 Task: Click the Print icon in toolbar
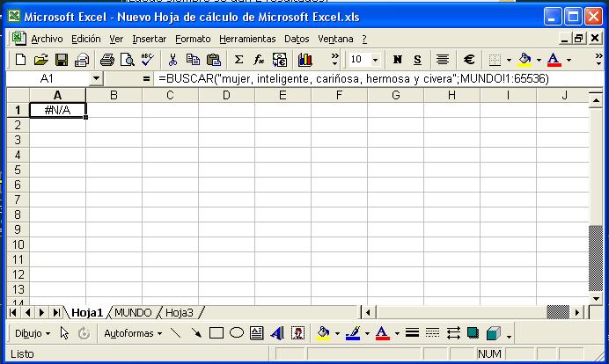pos(107,60)
